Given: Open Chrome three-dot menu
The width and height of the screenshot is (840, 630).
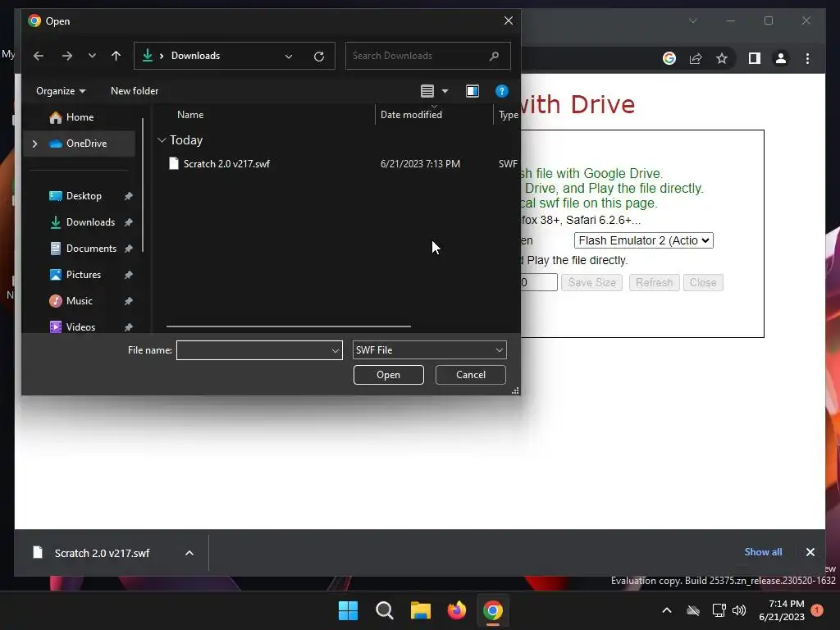Looking at the screenshot, I should point(807,58).
